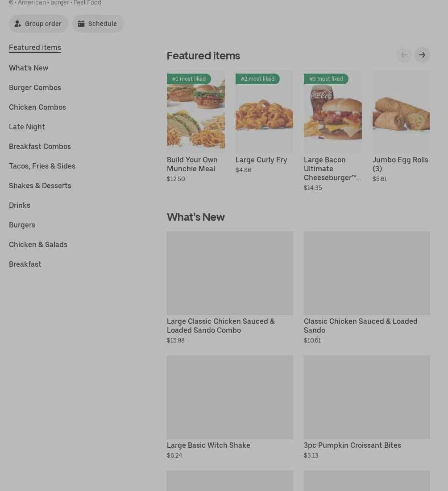Click the Group order person icon
The image size is (448, 491).
click(x=18, y=24)
